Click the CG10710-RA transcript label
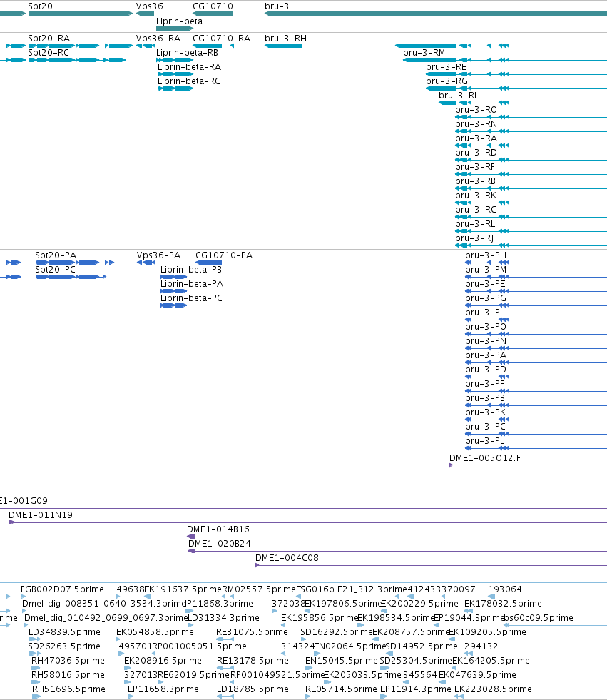The height and width of the screenshot is (700, 607). tap(221, 39)
